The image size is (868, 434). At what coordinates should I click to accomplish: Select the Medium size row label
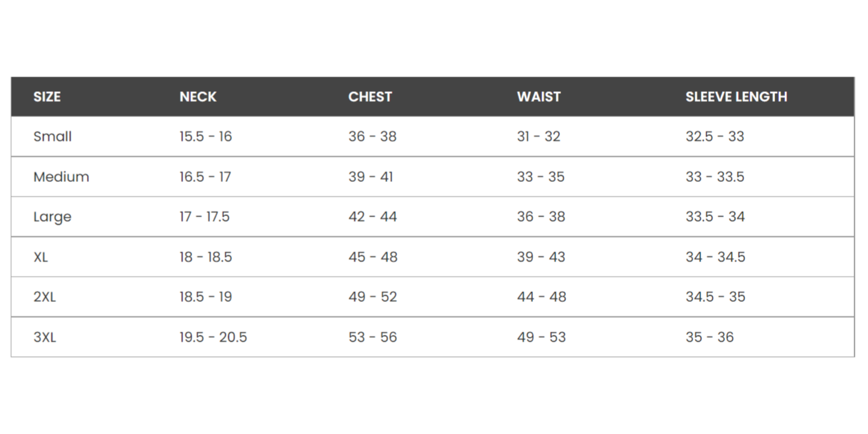pyautogui.click(x=61, y=177)
